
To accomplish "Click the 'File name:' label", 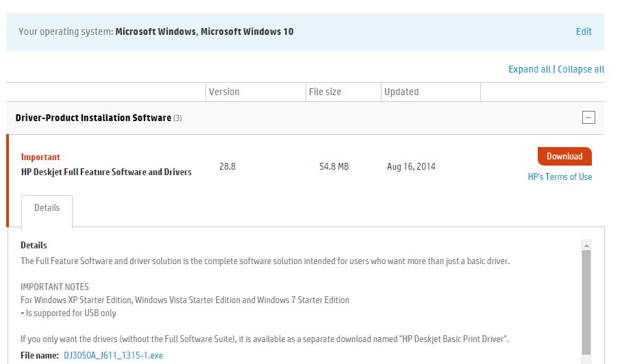I will pos(40,356).
